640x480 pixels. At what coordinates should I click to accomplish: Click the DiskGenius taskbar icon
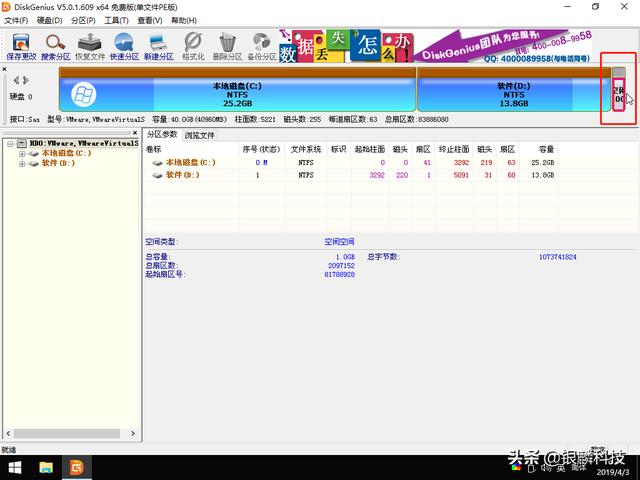(76, 467)
